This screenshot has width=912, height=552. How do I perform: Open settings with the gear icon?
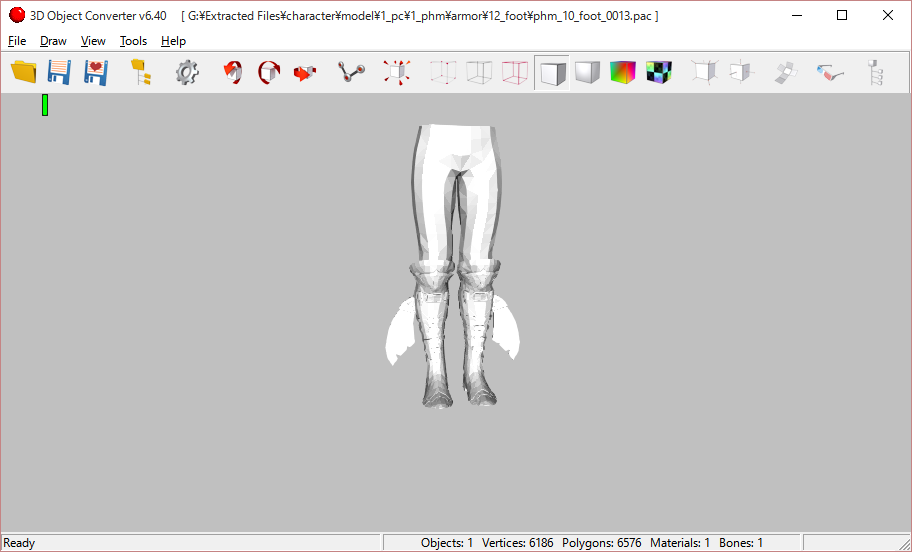click(x=187, y=72)
